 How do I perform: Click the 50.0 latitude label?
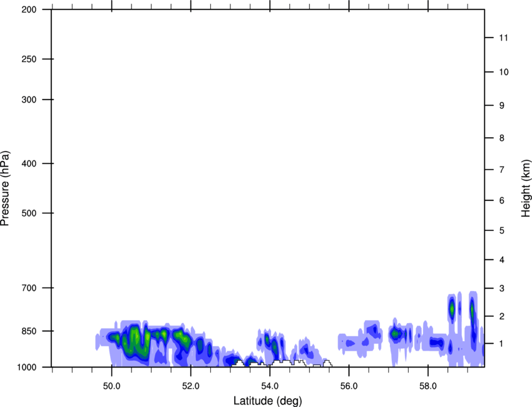click(x=111, y=386)
